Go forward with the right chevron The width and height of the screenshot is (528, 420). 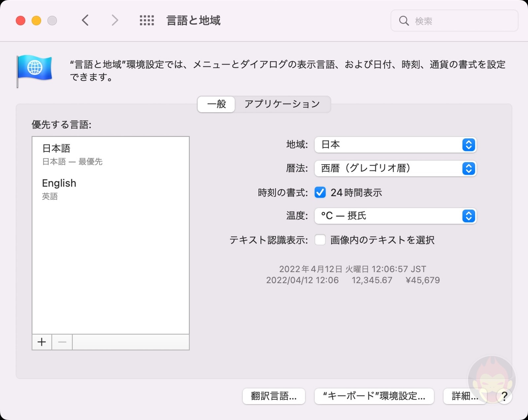[115, 20]
